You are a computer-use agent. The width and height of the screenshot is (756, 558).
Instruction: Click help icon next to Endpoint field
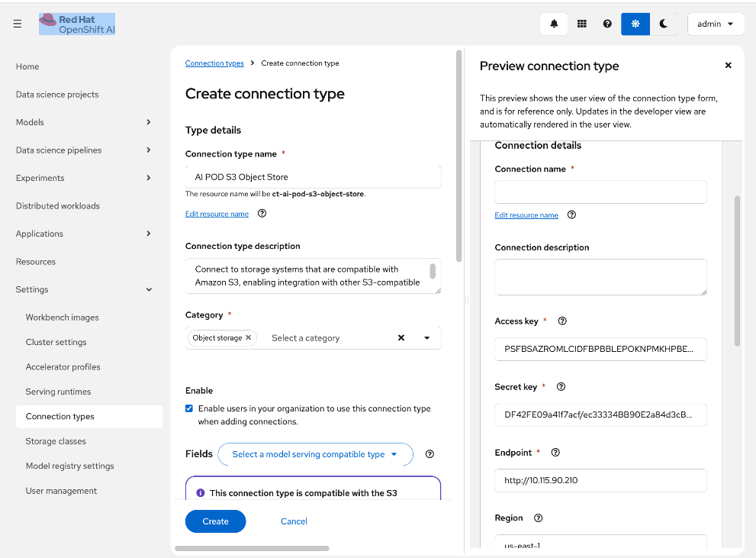coord(555,452)
